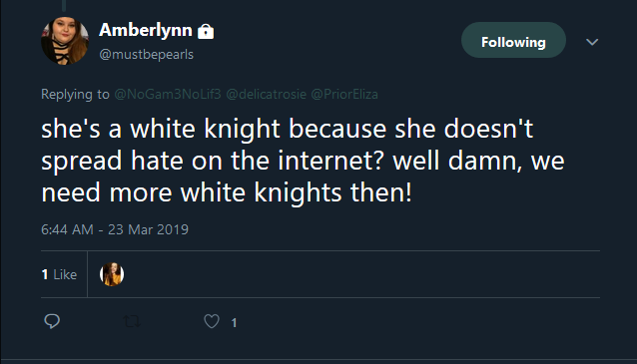
Task: Click the 23 Mar 2019 date
Action: coord(149,229)
